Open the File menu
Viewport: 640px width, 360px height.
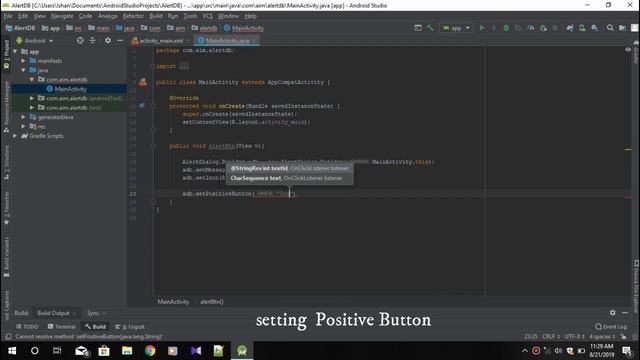pyautogui.click(x=8, y=16)
